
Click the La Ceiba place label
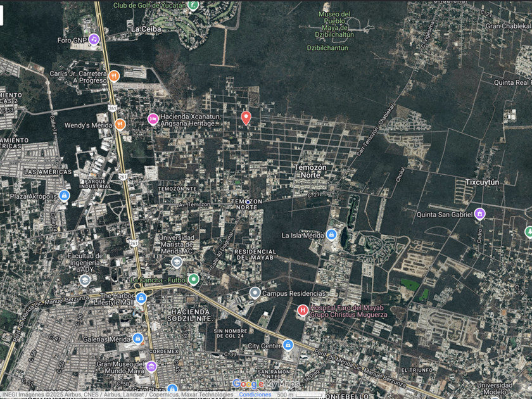pos(146,29)
